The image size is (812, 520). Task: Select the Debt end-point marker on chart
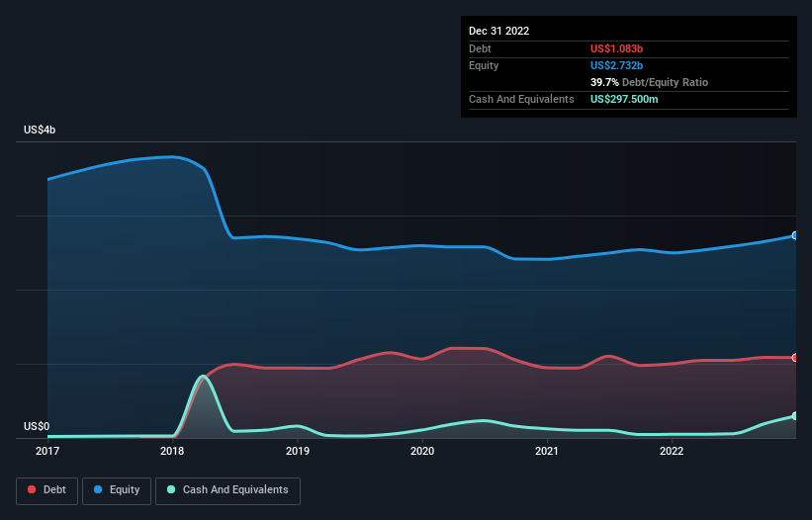pyautogui.click(x=795, y=358)
